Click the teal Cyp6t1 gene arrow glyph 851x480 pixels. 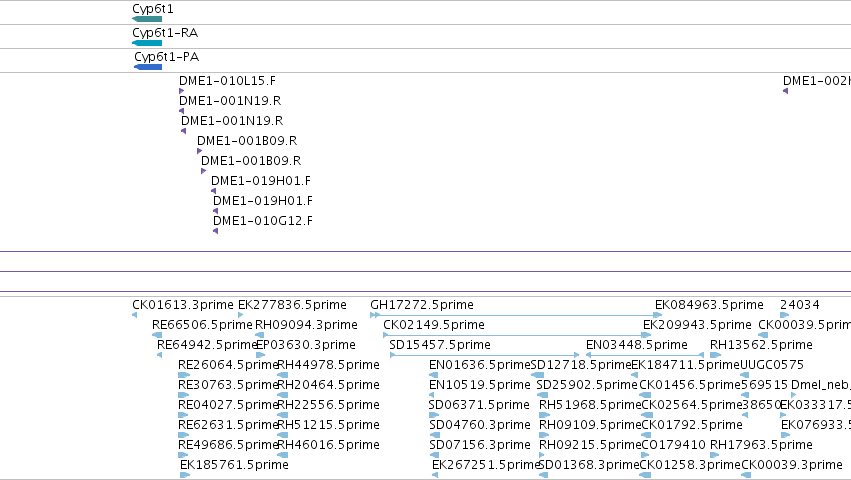(x=147, y=19)
